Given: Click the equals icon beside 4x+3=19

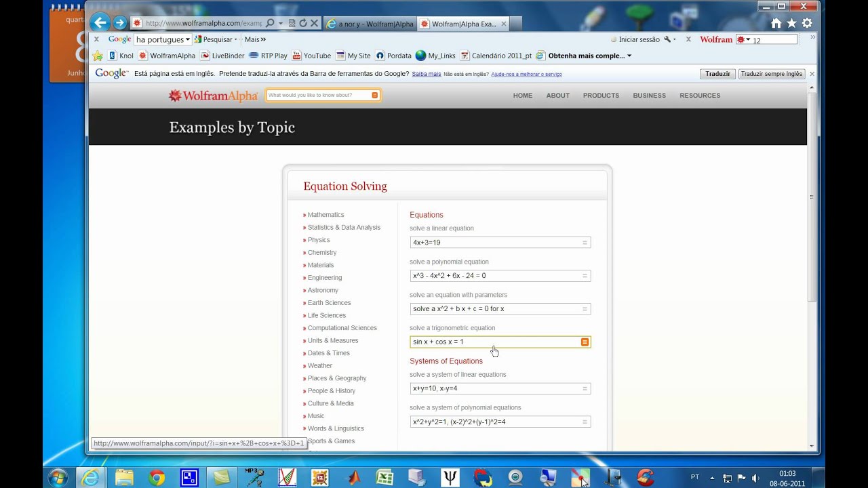Looking at the screenshot, I should [585, 243].
